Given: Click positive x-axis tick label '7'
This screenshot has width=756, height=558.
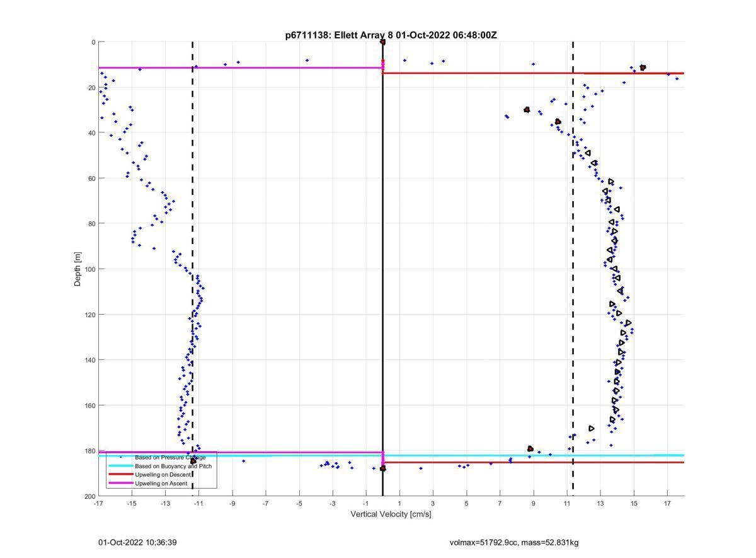Looking at the screenshot, I should click(x=500, y=503).
